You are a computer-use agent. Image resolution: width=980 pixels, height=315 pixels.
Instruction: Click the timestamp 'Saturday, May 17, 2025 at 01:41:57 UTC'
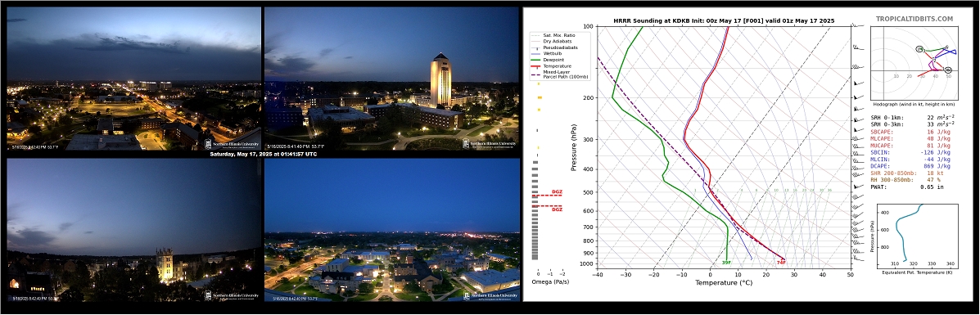[x=263, y=154]
